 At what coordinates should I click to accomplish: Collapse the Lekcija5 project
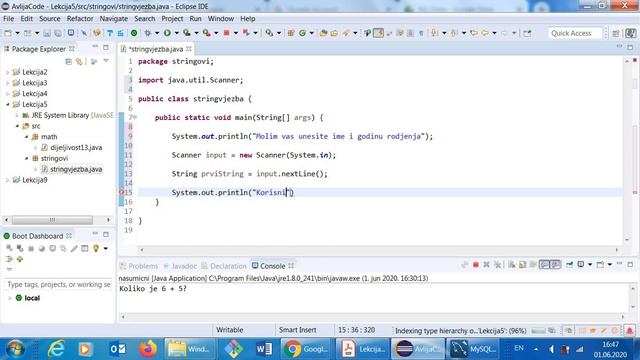click(7, 104)
